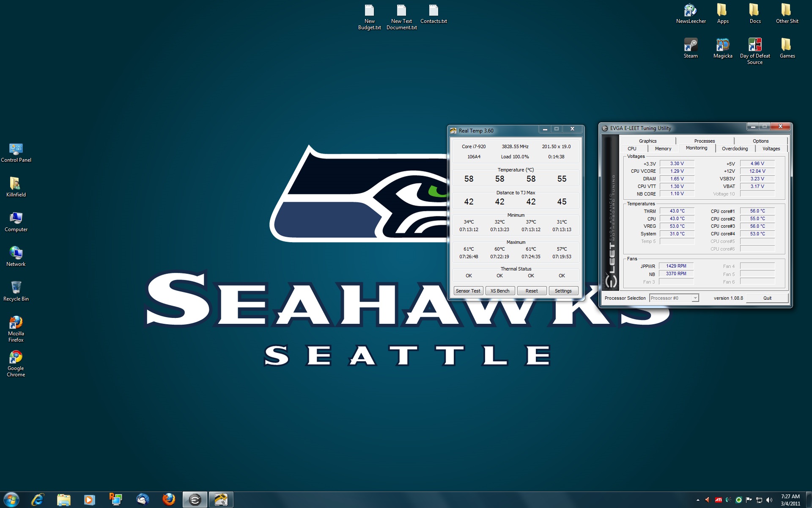
Task: Minimize the Real Temp 3.60 window
Action: (545, 129)
